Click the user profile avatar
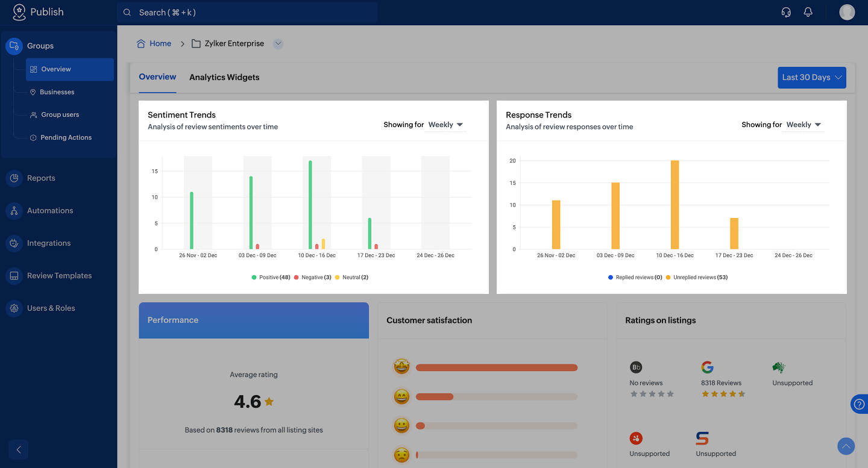 pyautogui.click(x=847, y=12)
